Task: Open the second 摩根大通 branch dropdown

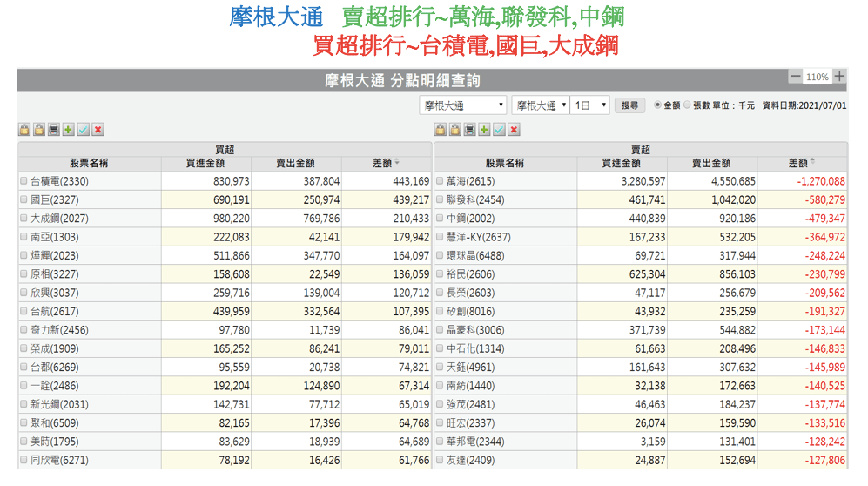Action: (541, 105)
